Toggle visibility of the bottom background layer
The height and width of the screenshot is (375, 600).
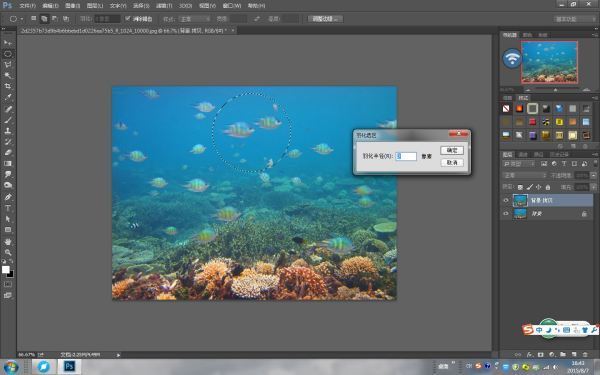(506, 214)
